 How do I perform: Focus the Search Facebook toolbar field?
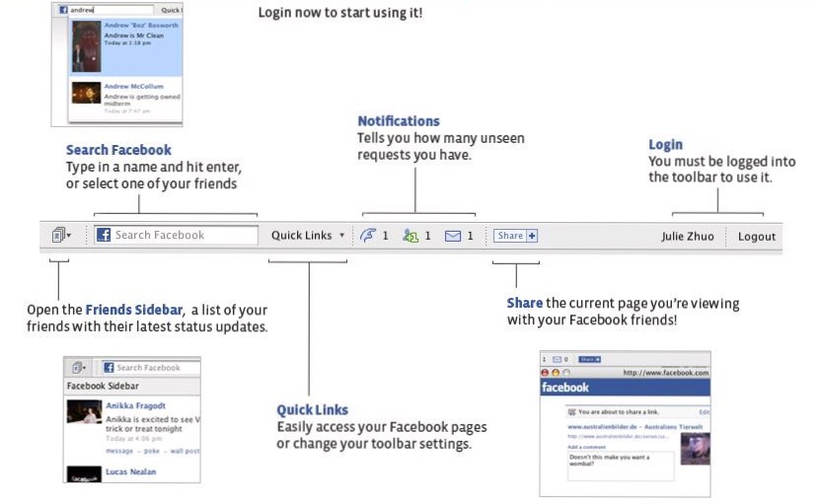[176, 235]
